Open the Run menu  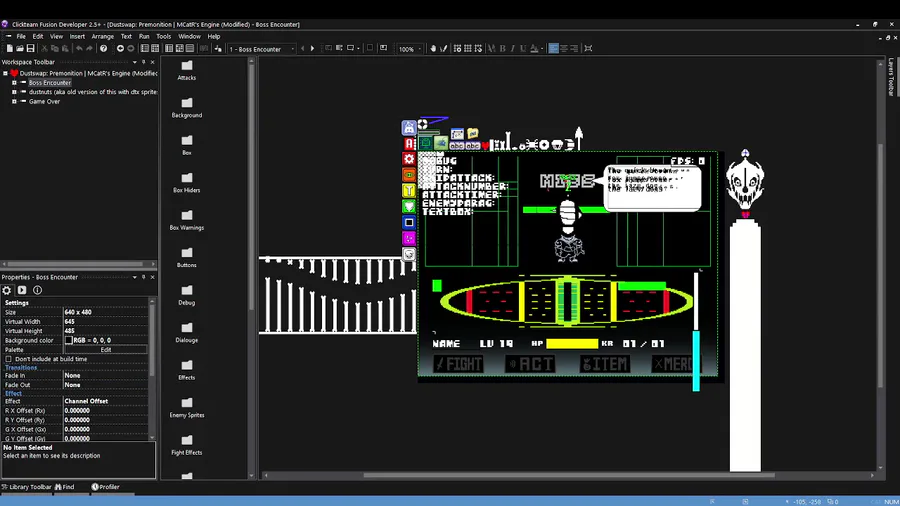click(144, 36)
